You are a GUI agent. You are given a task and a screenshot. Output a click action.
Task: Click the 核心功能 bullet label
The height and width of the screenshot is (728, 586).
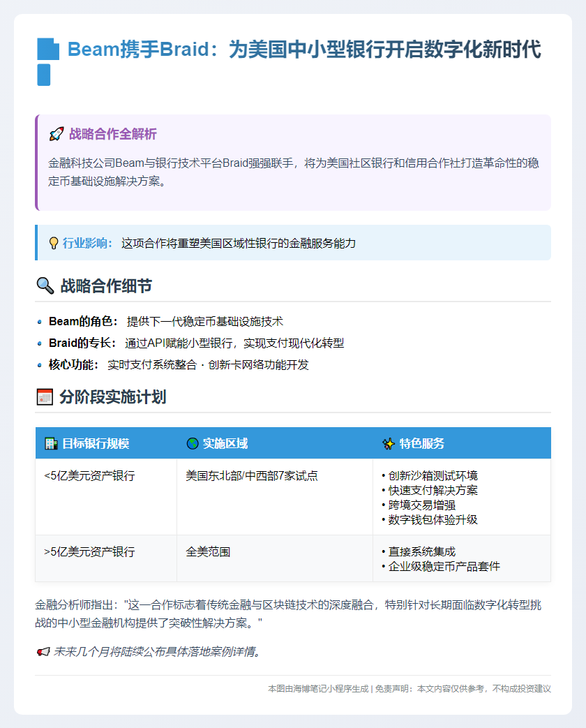(73, 365)
